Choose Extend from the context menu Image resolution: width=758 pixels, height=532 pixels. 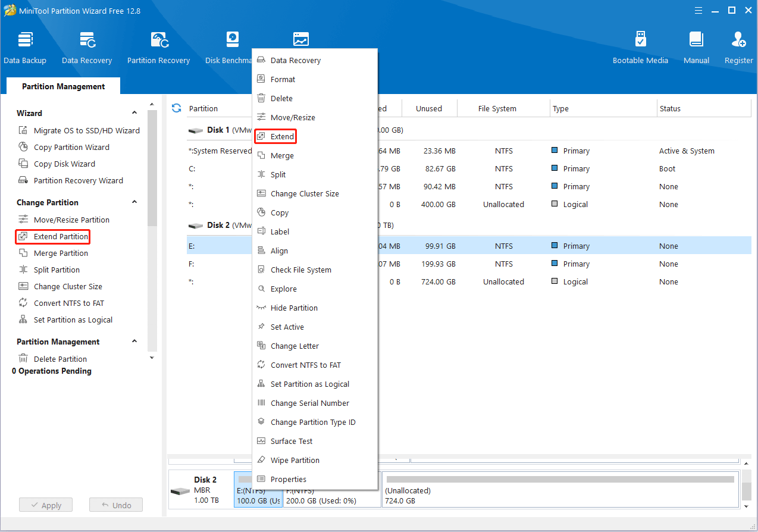282,137
